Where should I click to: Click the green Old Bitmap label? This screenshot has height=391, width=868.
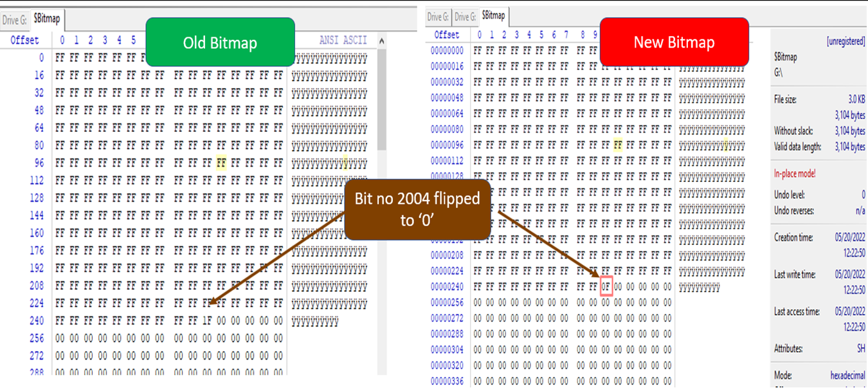point(220,42)
